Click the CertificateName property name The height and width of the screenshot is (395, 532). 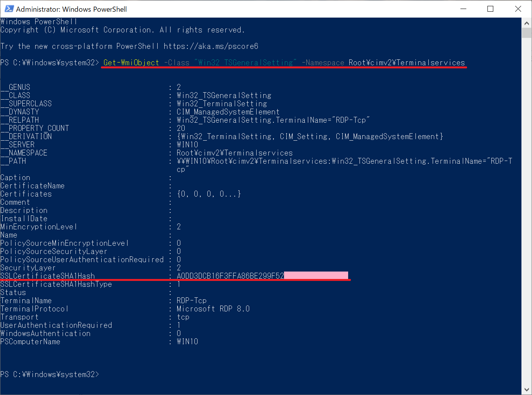tap(32, 186)
